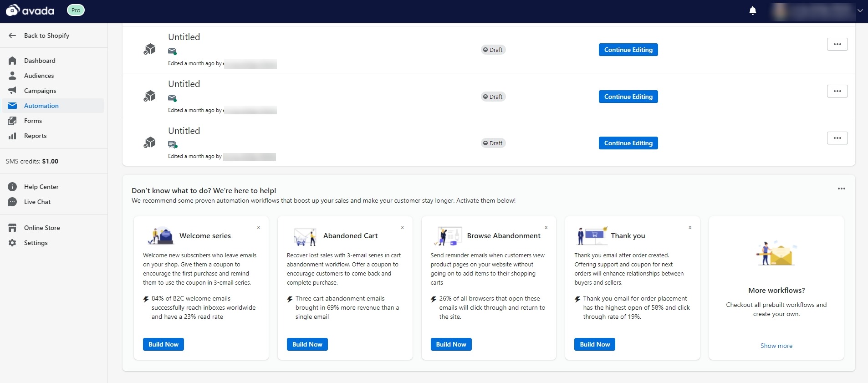This screenshot has height=383, width=868.
Task: Click Build Now on Abandoned Cart card
Action: pos(307,344)
